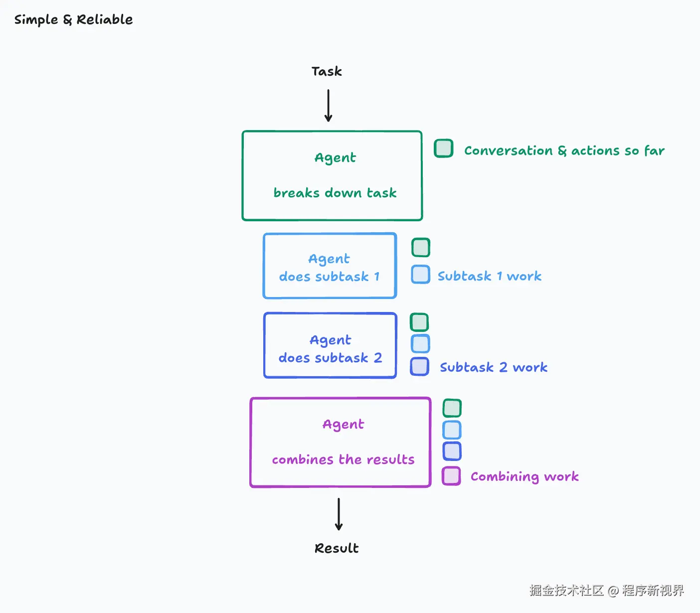Select the 'Agent does subtask 1' box
Screen dimensions: 700x613
(330, 266)
